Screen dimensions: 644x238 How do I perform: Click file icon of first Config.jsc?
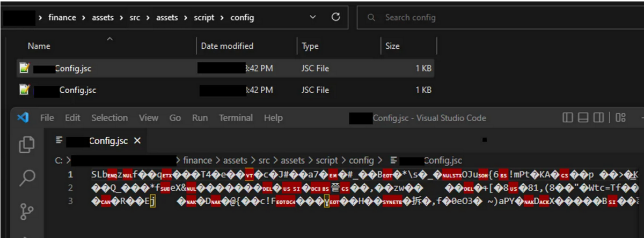click(24, 68)
